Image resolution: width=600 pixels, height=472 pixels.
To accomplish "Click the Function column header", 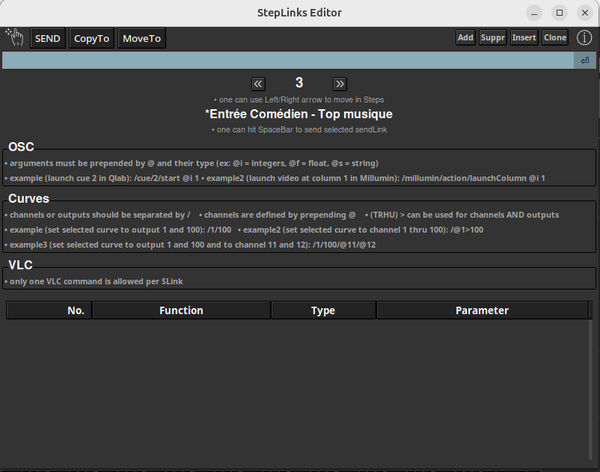I will (181, 311).
